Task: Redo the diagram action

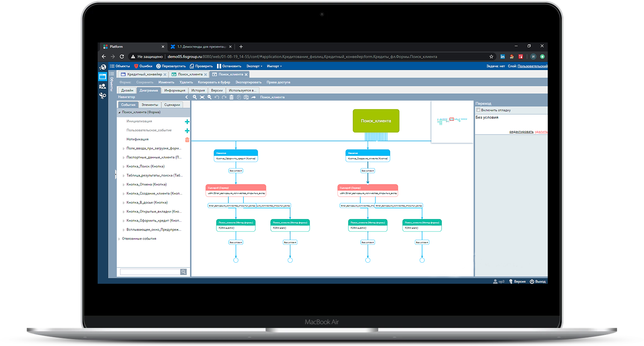Action: point(224,97)
